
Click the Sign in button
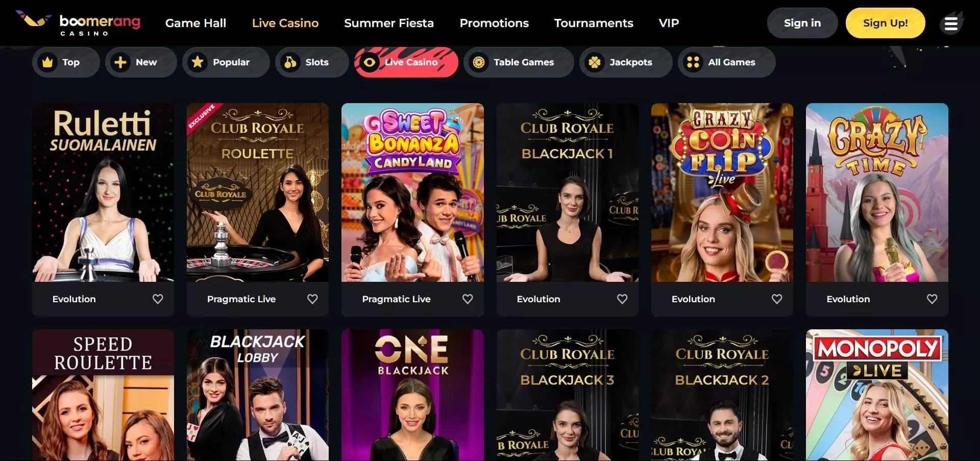pos(802,23)
